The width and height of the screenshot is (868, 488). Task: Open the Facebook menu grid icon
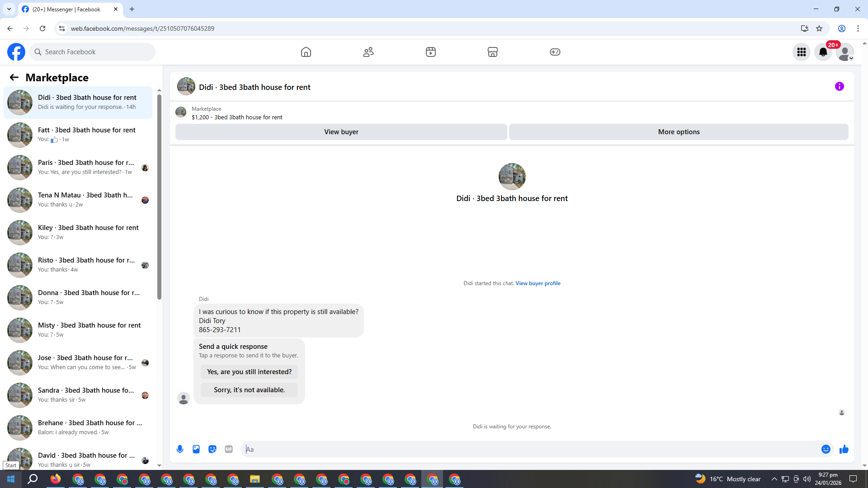pyautogui.click(x=801, y=52)
